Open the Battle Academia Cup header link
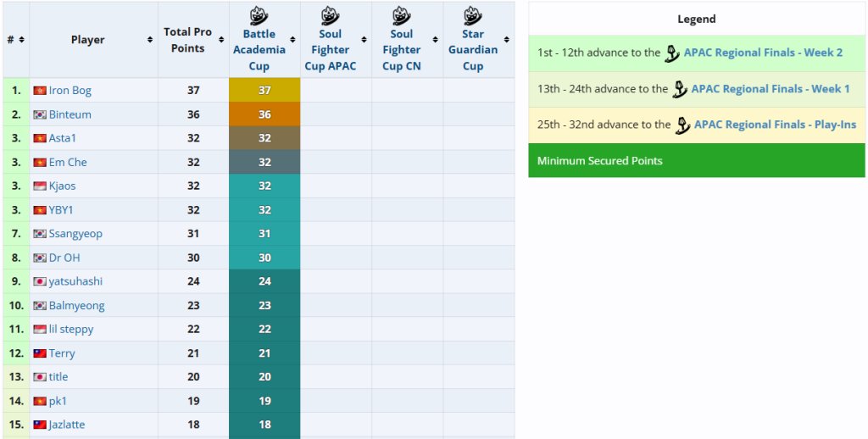The image size is (868, 439). 259,50
